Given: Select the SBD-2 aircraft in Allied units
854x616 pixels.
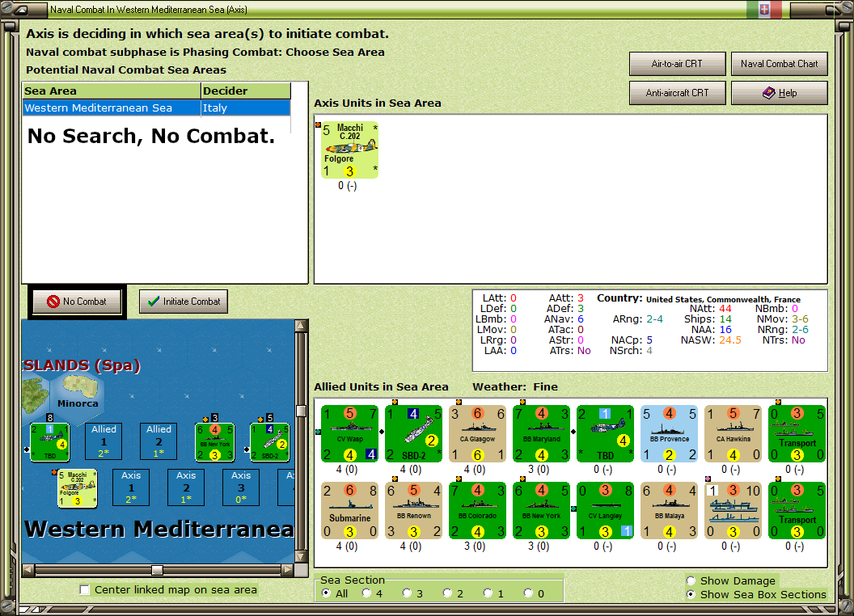Looking at the screenshot, I should pos(413,433).
